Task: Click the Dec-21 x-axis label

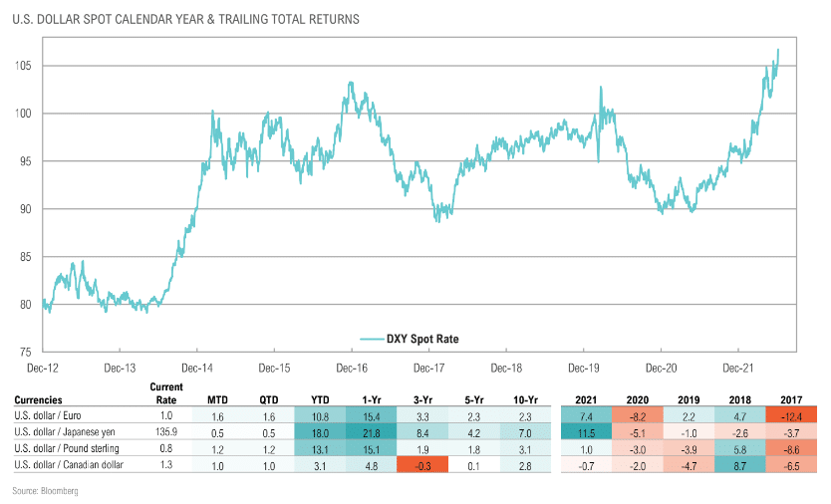Action: click(x=737, y=369)
